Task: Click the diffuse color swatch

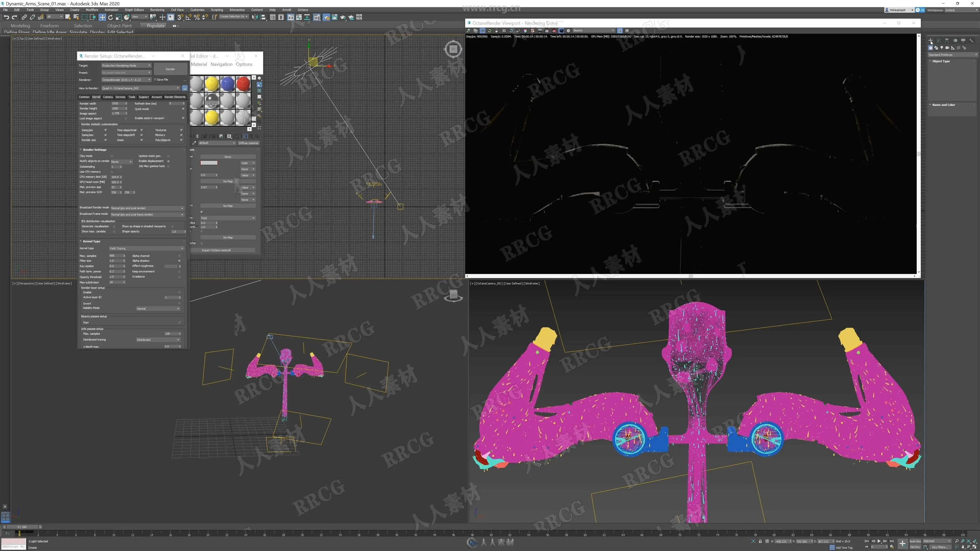Action: (209, 163)
